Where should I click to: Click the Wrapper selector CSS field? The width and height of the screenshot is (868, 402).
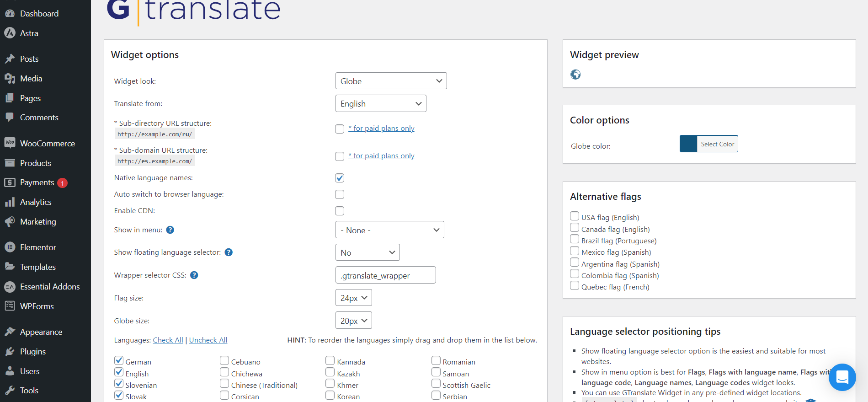385,275
